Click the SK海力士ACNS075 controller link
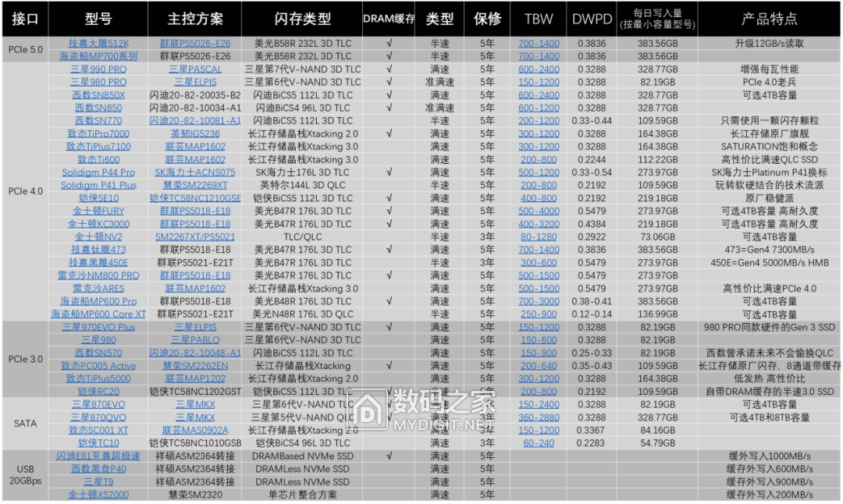 [x=195, y=172]
